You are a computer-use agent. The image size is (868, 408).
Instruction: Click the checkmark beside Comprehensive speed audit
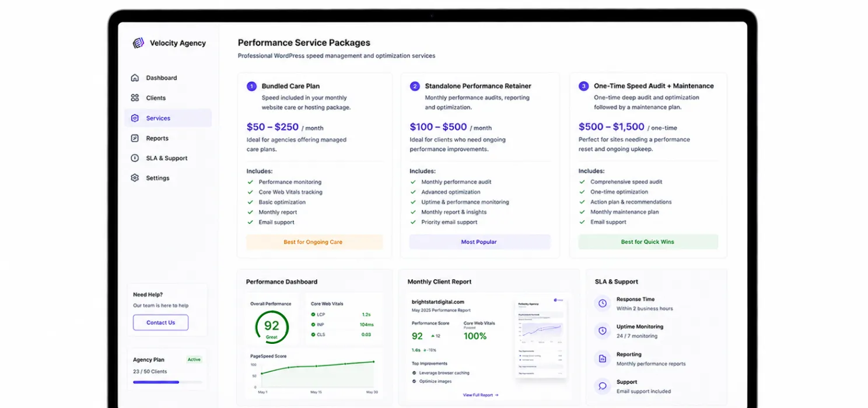tap(582, 182)
